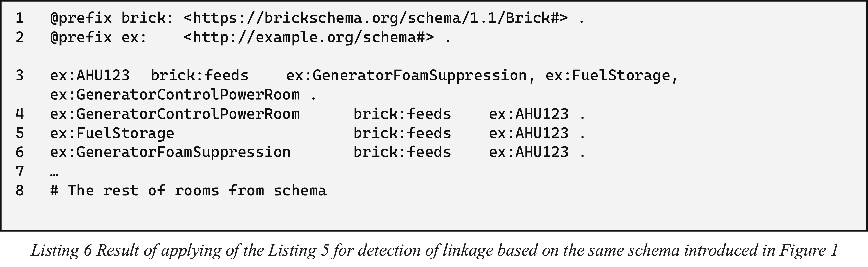
Task: Click brick:feeds on line 5
Action: pyautogui.click(x=402, y=133)
